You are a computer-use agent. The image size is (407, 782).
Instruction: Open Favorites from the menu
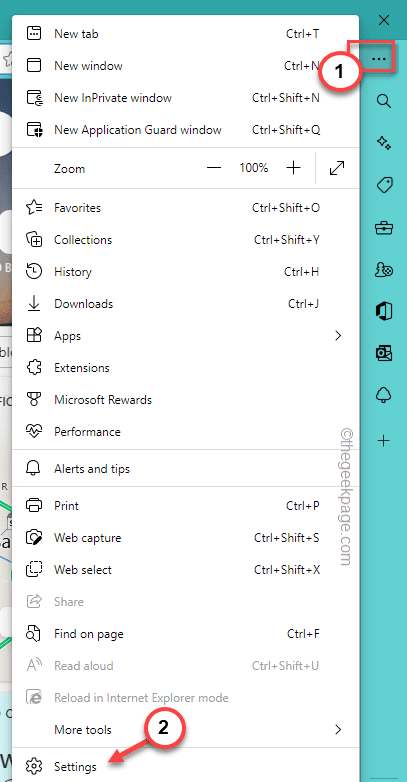tap(186, 207)
